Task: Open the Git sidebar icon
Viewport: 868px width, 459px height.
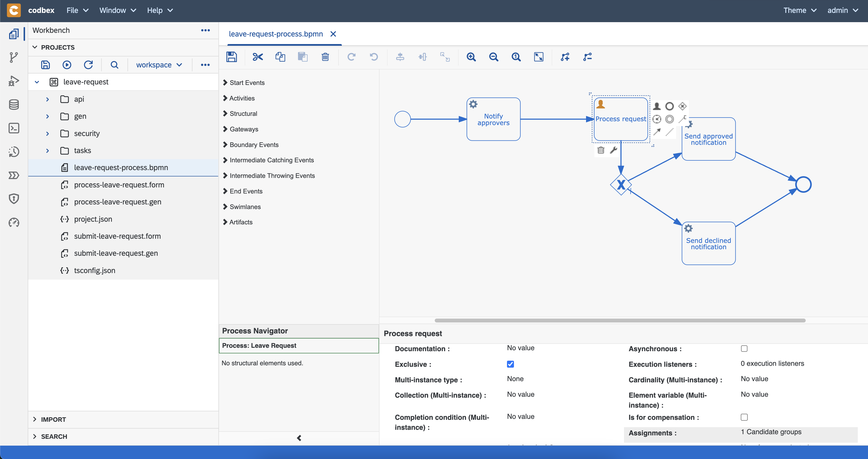Action: pyautogui.click(x=14, y=57)
